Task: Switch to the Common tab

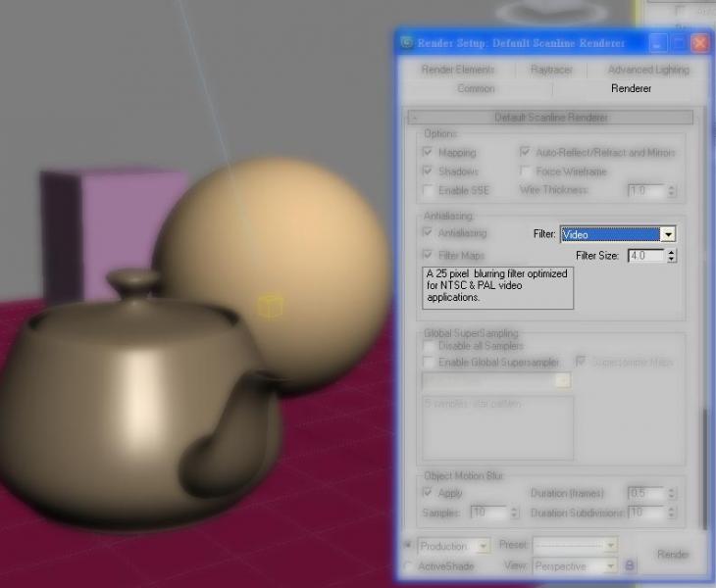Action: point(476,88)
